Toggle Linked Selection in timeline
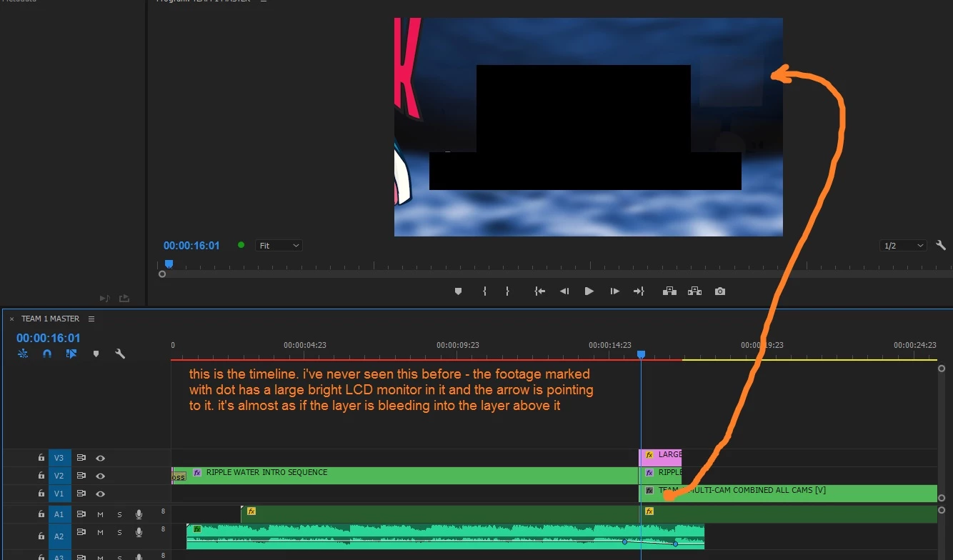This screenshot has height=560, width=953. point(71,354)
